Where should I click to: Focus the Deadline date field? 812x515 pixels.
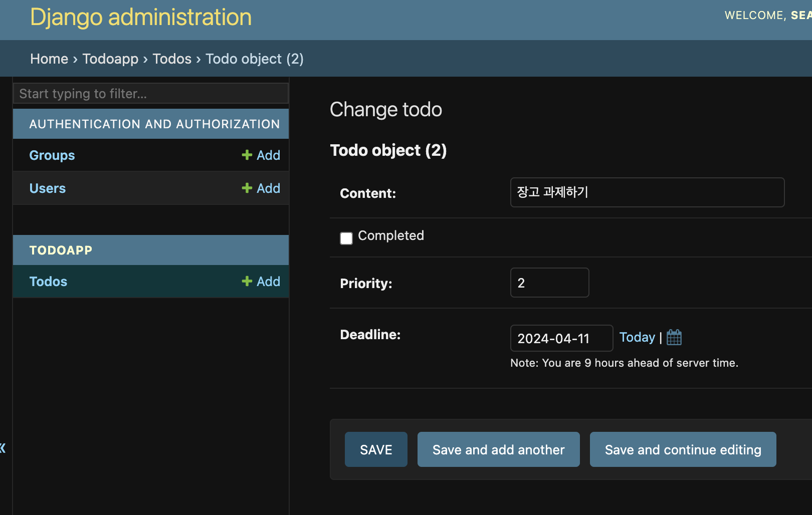point(562,338)
